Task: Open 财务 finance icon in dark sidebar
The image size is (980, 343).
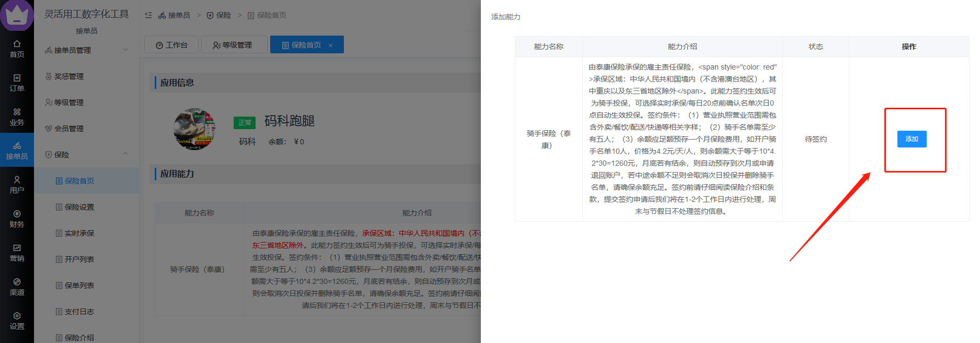Action: click(17, 219)
